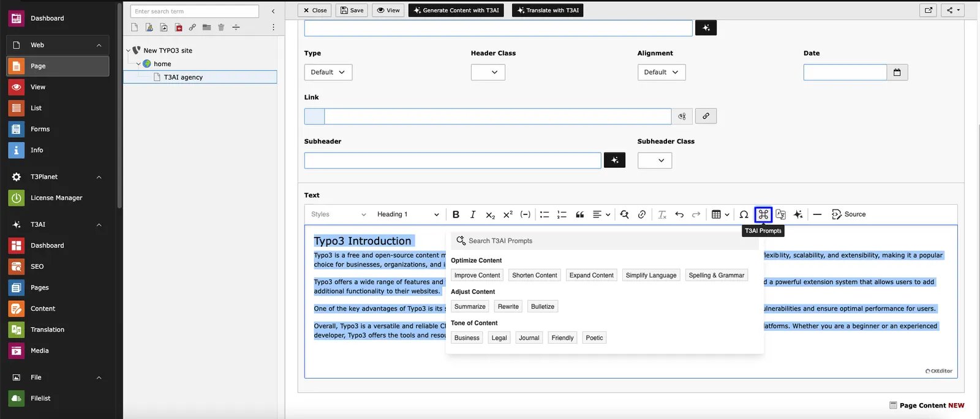Click the T3AI generate icon beside Subheader field

coord(614,160)
